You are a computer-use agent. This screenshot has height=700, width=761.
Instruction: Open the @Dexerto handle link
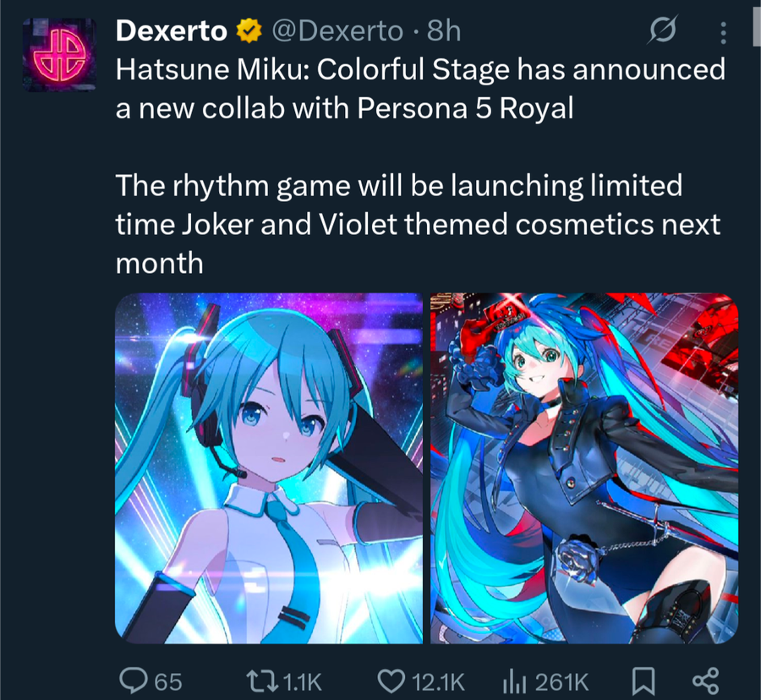click(x=337, y=31)
